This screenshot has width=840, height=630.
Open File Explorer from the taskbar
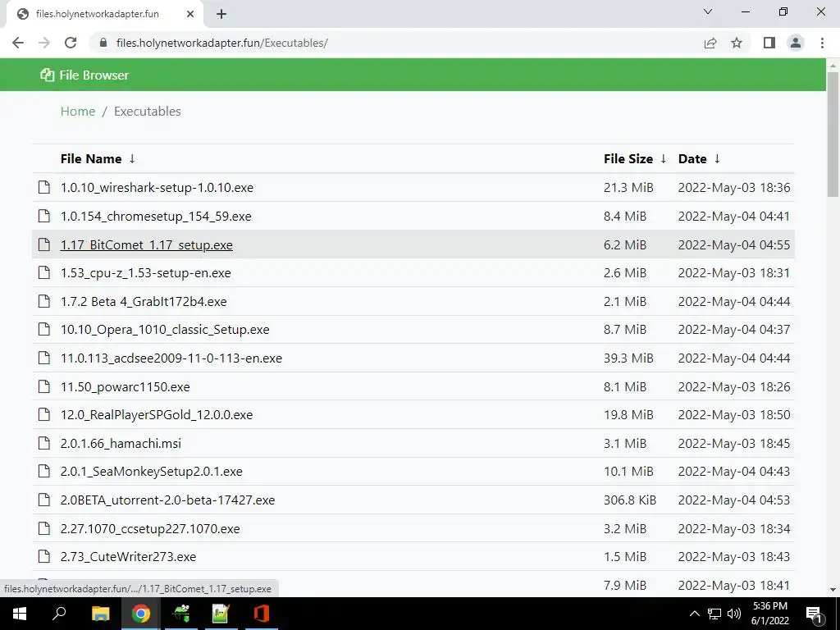point(100,614)
